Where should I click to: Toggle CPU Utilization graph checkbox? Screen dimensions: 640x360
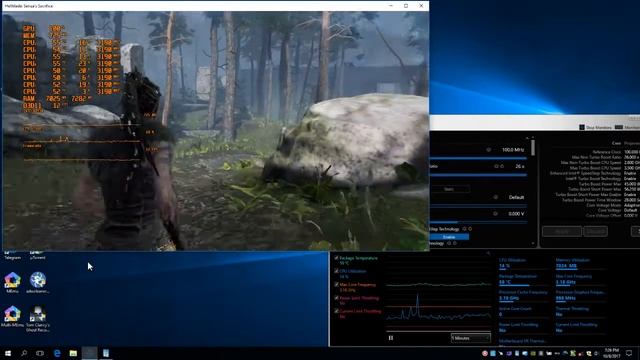pyautogui.click(x=336, y=271)
